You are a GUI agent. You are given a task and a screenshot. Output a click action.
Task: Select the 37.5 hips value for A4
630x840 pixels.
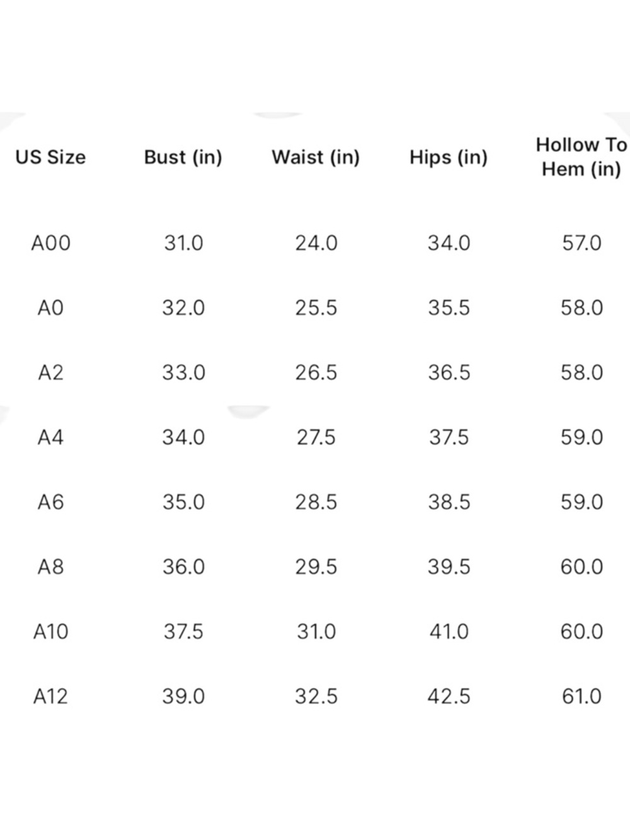(x=449, y=437)
